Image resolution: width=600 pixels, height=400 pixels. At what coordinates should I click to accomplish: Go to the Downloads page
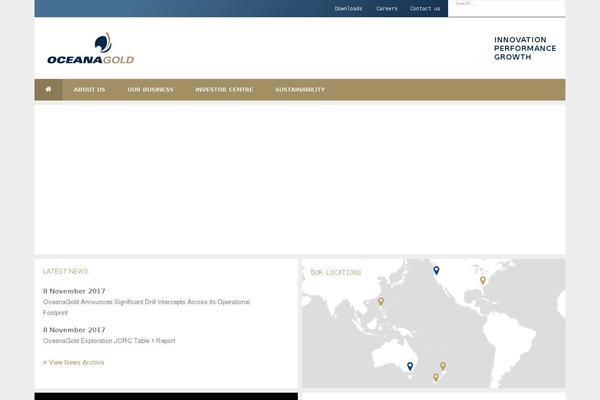[x=348, y=8]
